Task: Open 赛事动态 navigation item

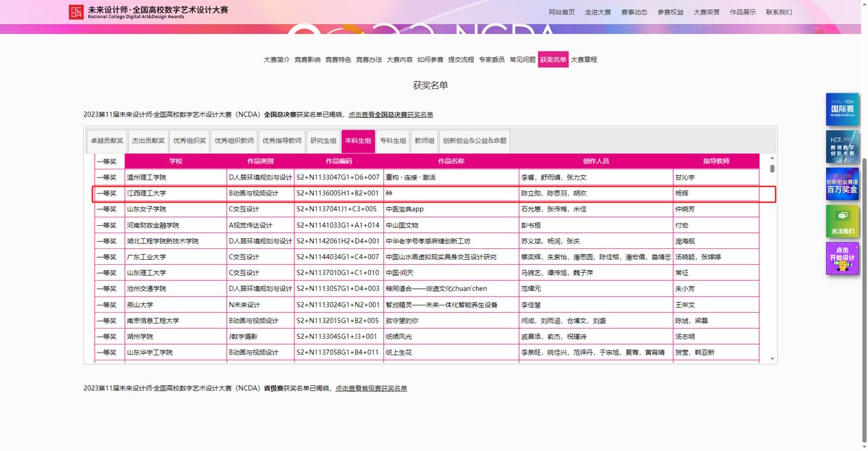Action: pos(634,12)
